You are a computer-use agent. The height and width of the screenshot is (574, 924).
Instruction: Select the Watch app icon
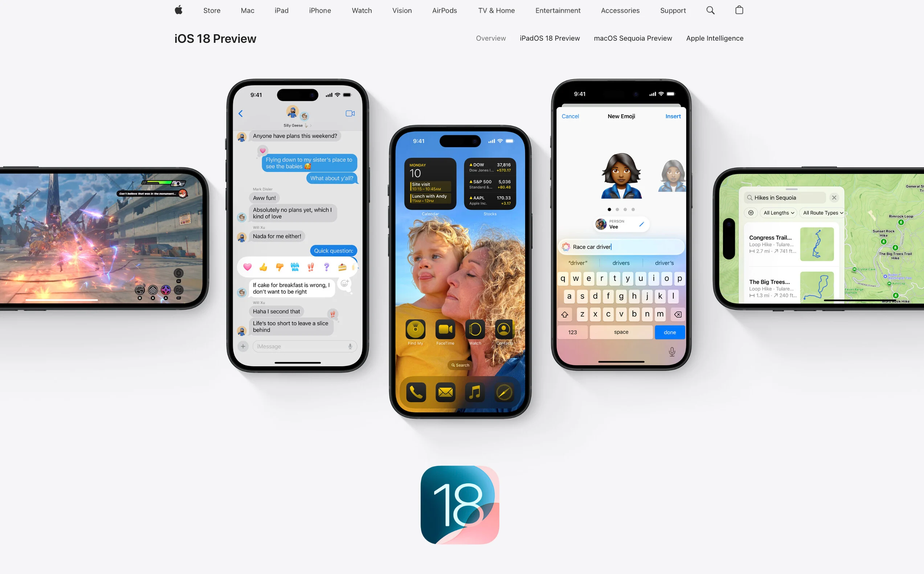[475, 329]
